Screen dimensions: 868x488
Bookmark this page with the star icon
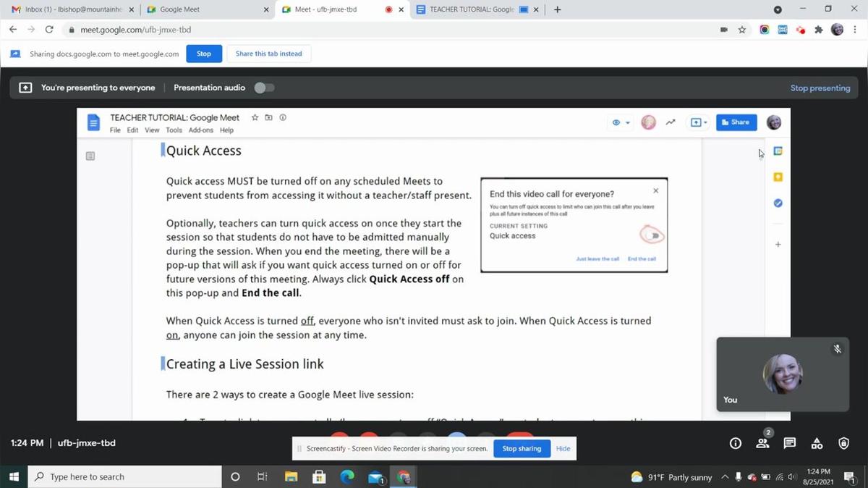[x=742, y=30]
